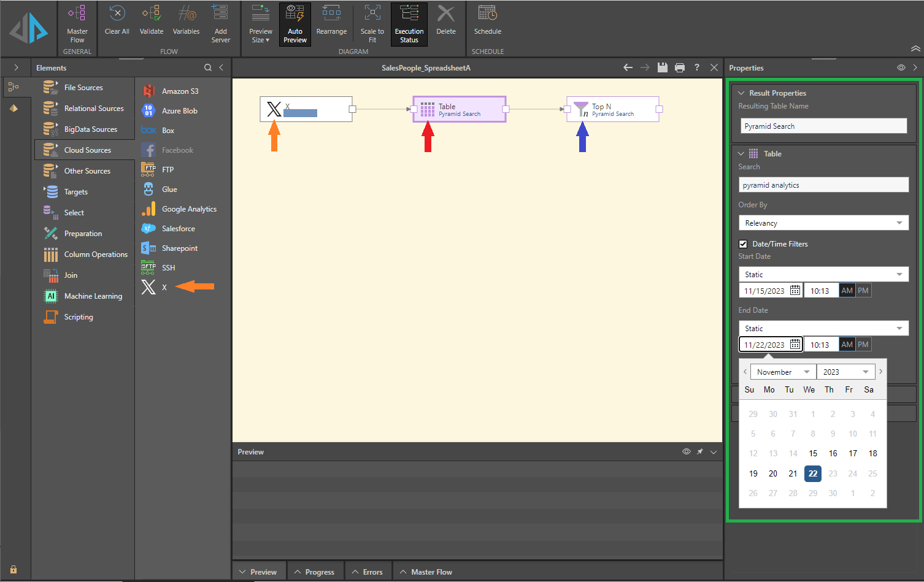Screen dimensions: 924x582
Task: Uncheck the Date/Time Filters checkbox
Action: (x=743, y=244)
